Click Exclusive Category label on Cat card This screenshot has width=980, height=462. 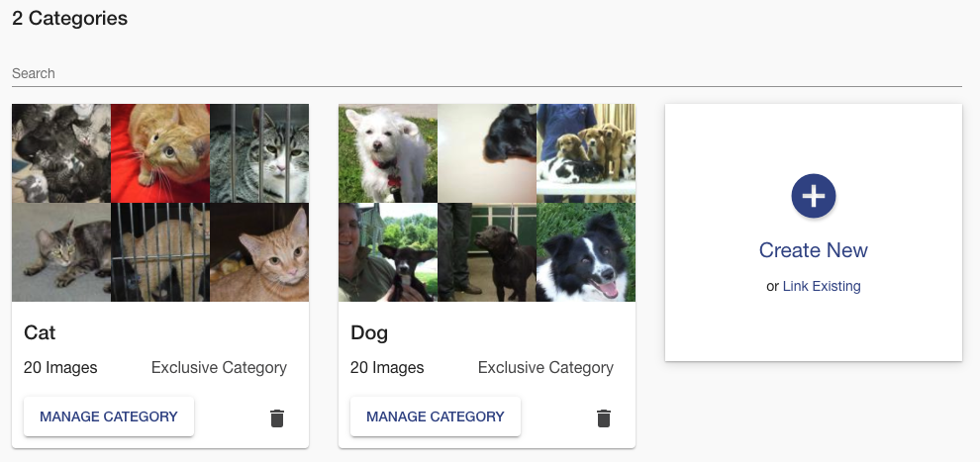pos(219,368)
